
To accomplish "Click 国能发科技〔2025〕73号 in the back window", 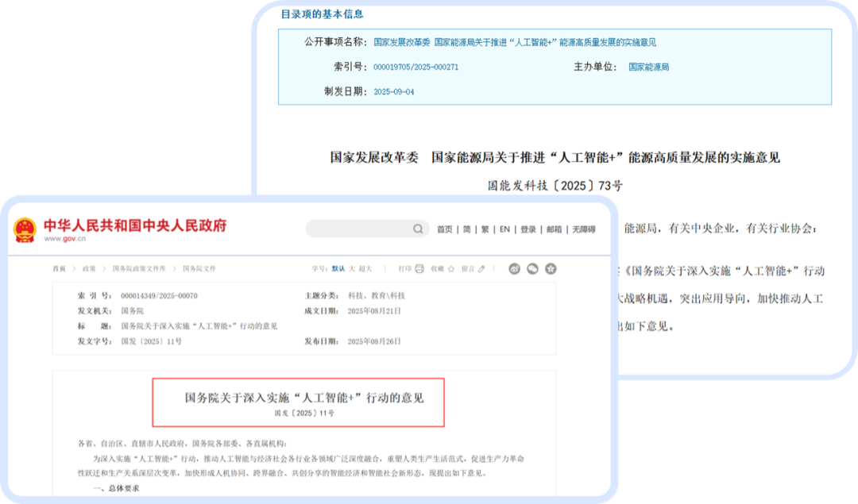I will click(x=555, y=186).
